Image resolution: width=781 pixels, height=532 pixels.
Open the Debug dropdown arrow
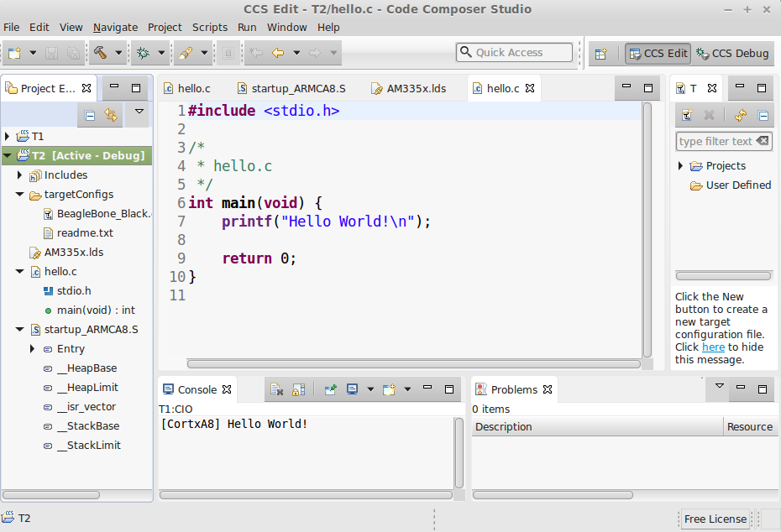tap(161, 53)
